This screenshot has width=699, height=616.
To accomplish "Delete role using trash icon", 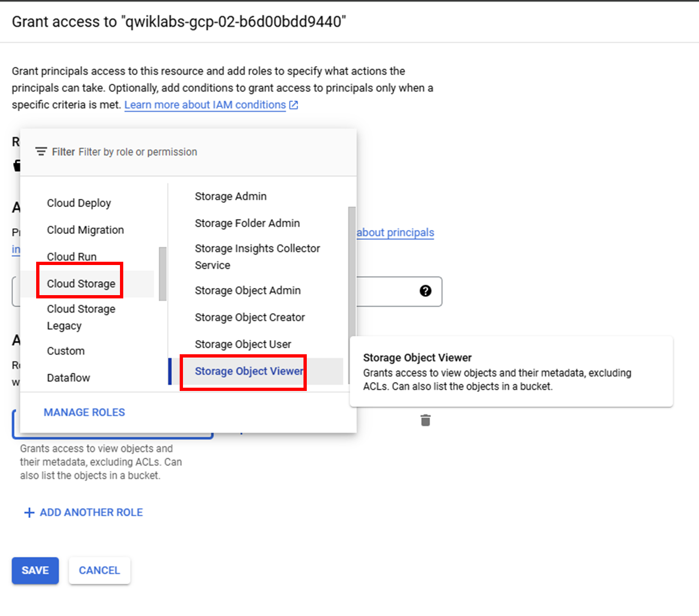I will (x=426, y=420).
